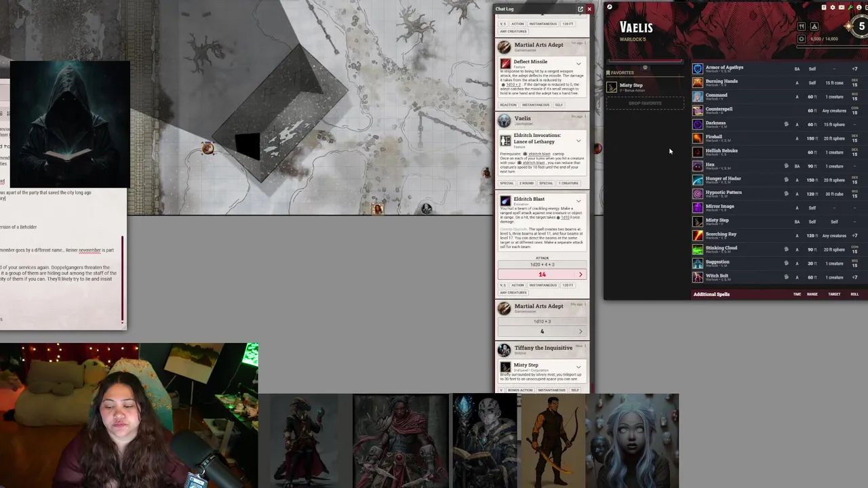Toggle concentration icon on Hex row
Screen dimensions: 868x488
pos(786,166)
